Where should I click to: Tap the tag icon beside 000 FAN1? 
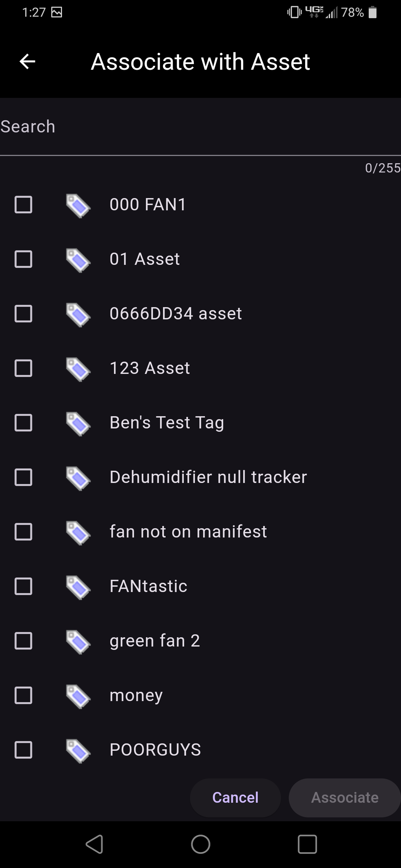click(78, 205)
